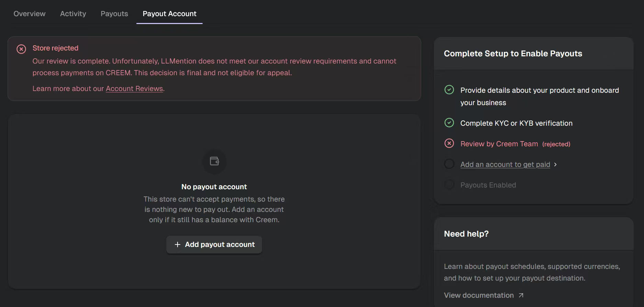Switch to the Overview tab
The height and width of the screenshot is (307, 644).
tap(30, 14)
